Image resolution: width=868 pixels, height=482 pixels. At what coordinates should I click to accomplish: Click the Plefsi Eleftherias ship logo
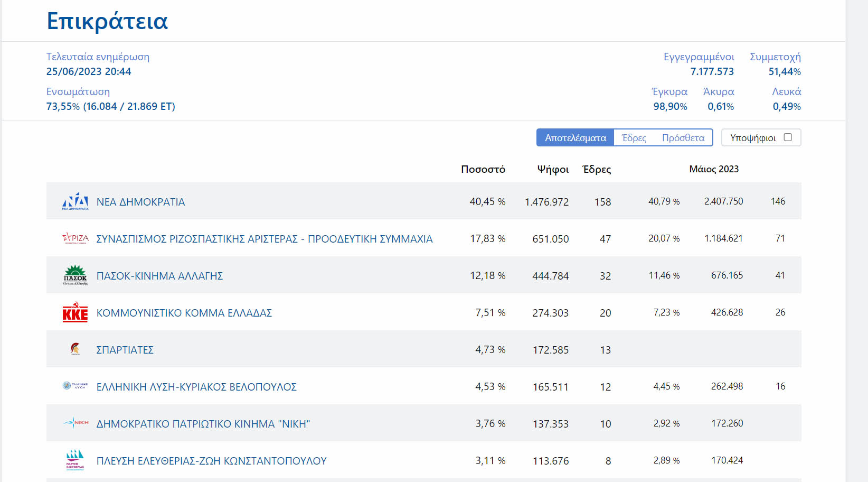[75, 460]
